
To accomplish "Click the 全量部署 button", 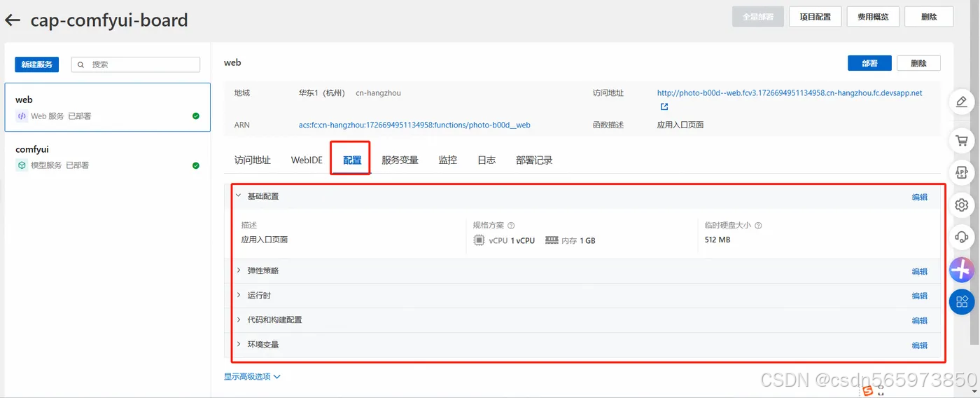I will click(758, 17).
